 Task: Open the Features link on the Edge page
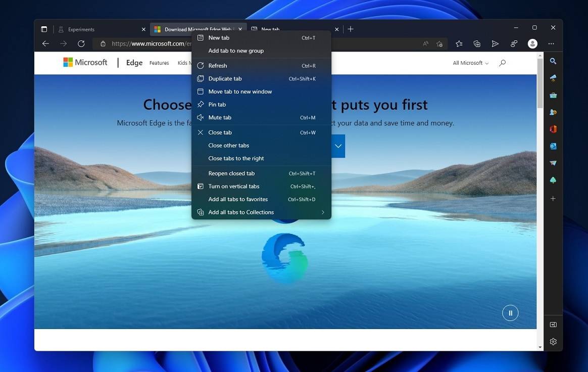[x=159, y=63]
